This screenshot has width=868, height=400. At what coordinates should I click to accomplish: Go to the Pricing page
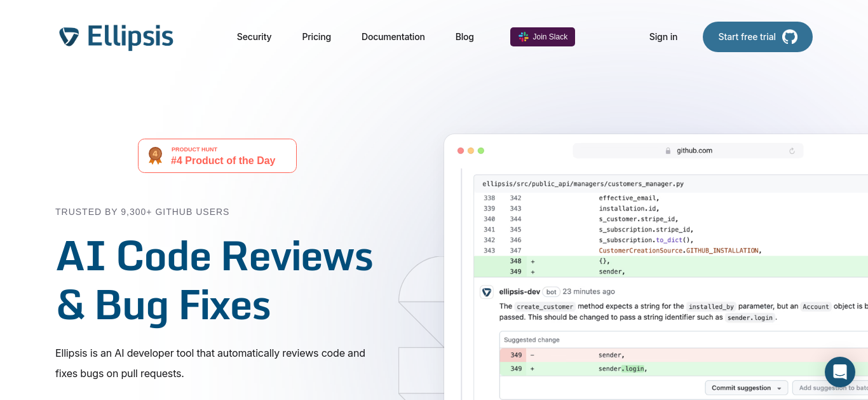[x=316, y=37]
